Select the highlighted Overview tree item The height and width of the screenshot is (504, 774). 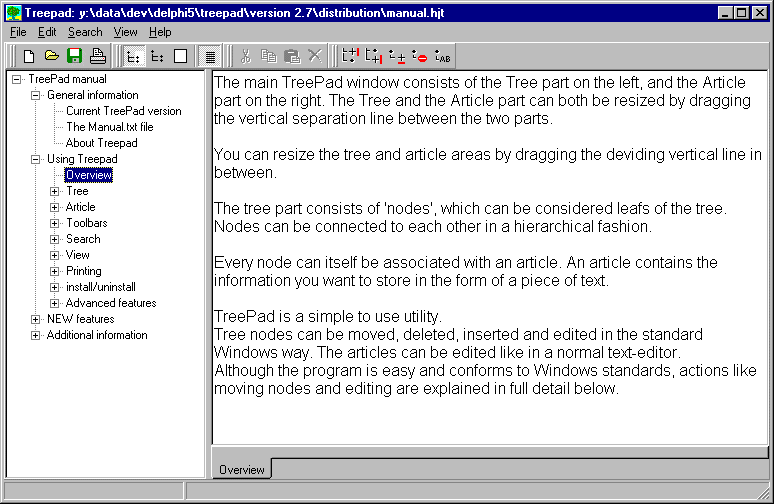tap(89, 175)
